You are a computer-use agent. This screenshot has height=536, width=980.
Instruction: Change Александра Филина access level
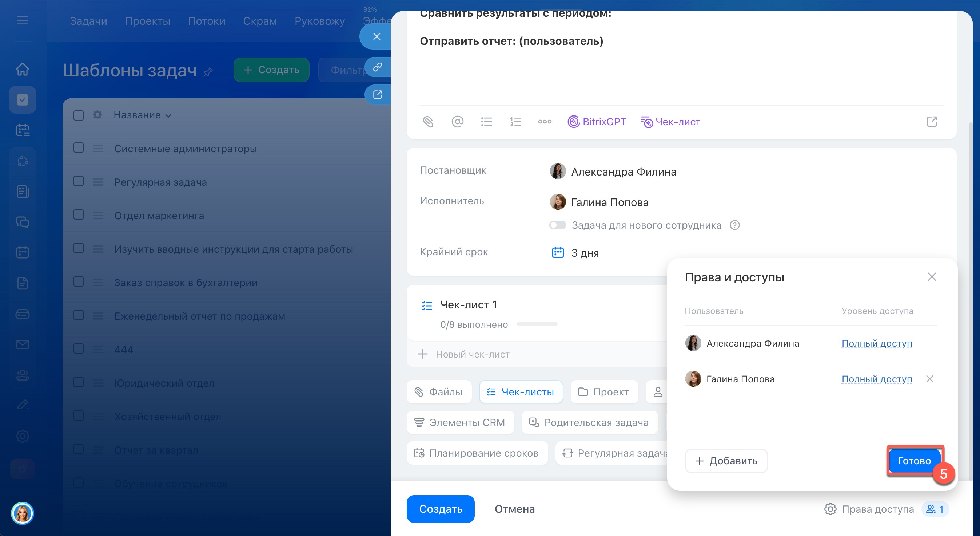coord(877,343)
